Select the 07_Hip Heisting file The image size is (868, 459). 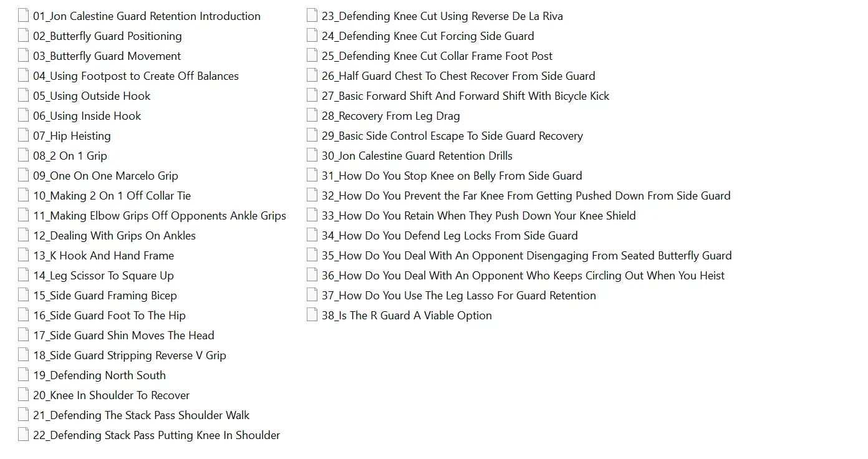click(72, 136)
